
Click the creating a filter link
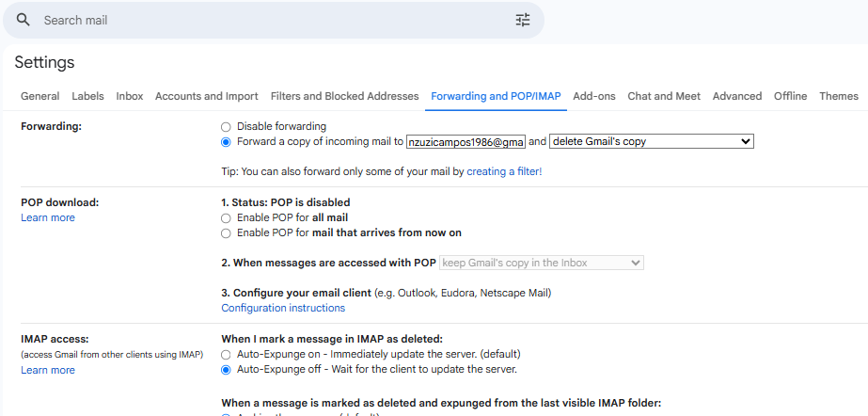tap(504, 172)
